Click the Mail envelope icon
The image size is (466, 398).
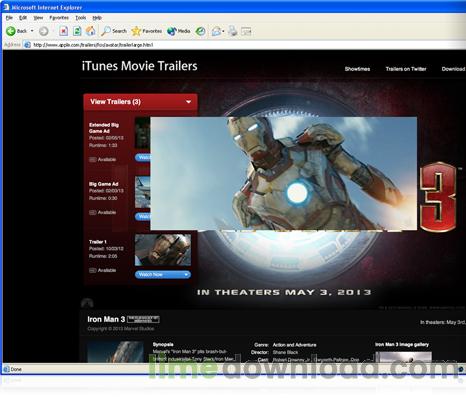(x=216, y=31)
